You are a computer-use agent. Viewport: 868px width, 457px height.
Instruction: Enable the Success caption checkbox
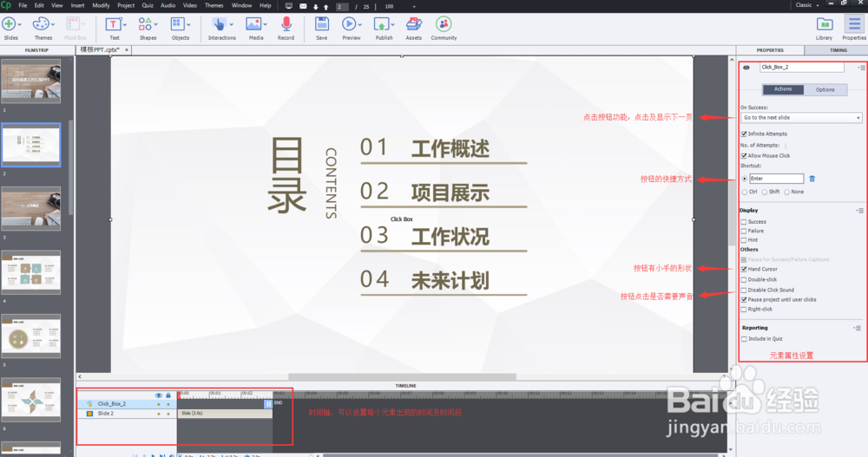click(x=744, y=222)
